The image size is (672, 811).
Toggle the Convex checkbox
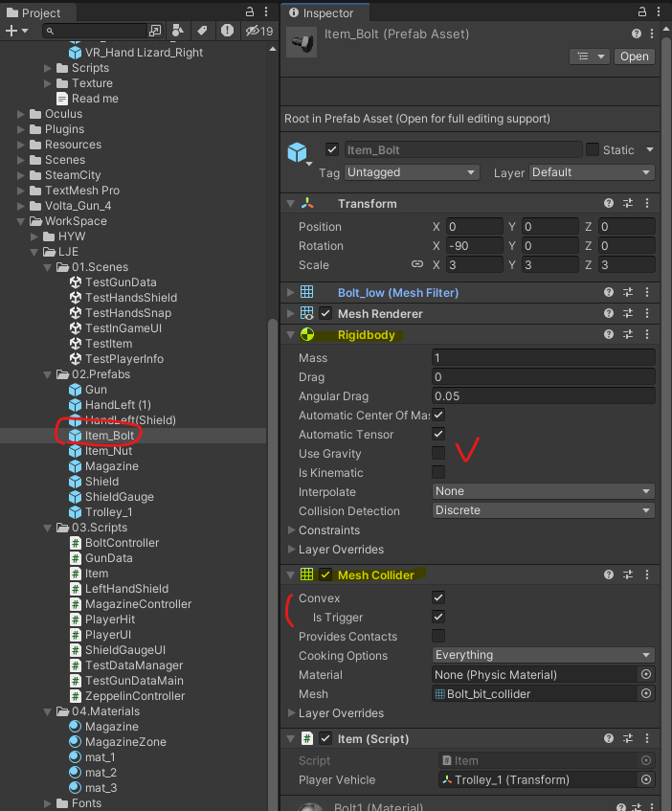438,597
